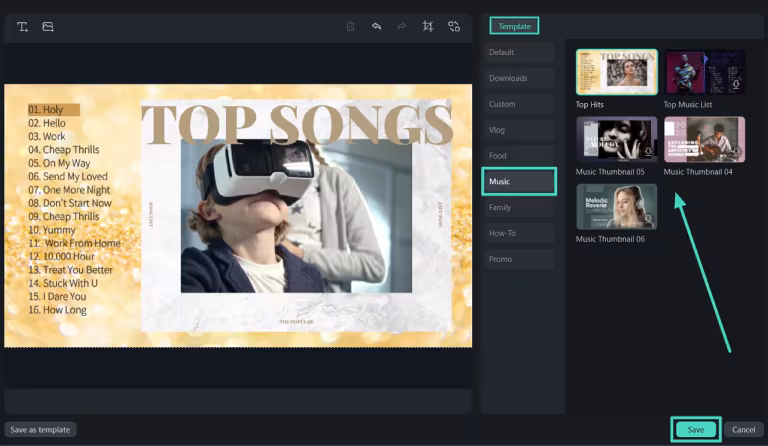The width and height of the screenshot is (768, 446).
Task: Select the Crop tool icon
Action: coord(428,26)
